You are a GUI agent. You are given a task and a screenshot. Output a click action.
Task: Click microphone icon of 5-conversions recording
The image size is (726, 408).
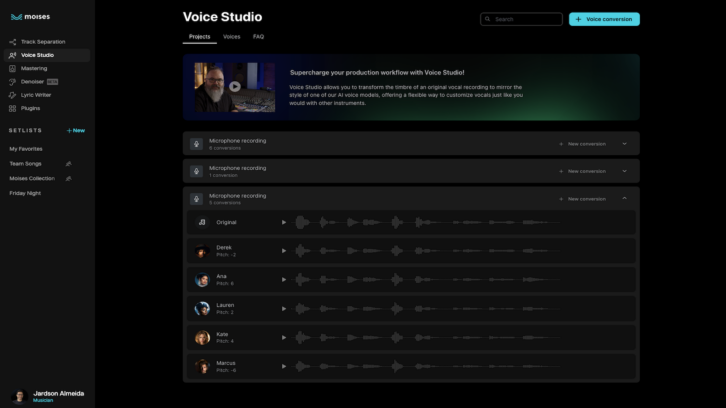click(196, 199)
